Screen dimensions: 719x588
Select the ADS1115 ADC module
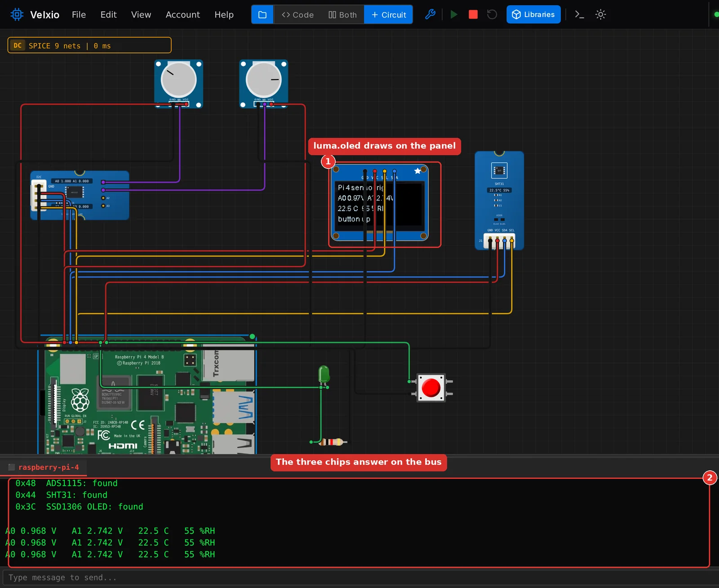80,195
